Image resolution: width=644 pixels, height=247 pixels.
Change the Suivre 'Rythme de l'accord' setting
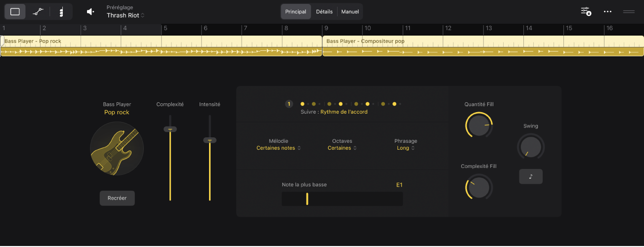(x=343, y=112)
